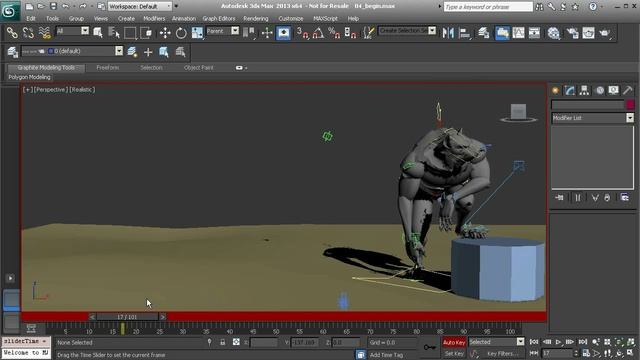The height and width of the screenshot is (360, 640).
Task: Click the Mirror tool
Action: tap(448, 33)
